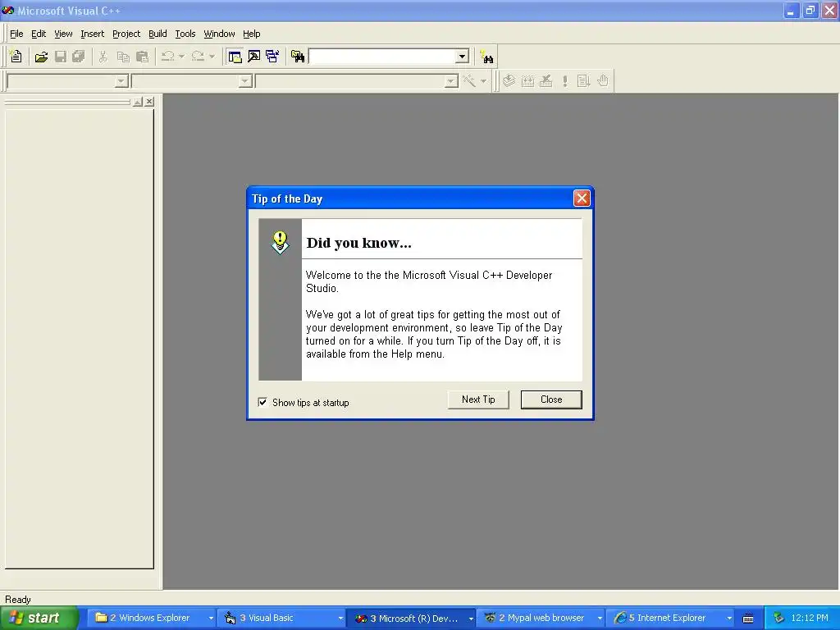
Task: Click the Microsoft (R) Dev... taskbar button
Action: [x=410, y=619]
